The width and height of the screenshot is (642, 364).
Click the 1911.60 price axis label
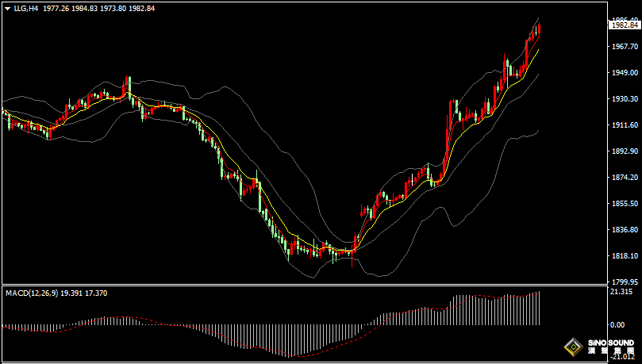point(625,125)
